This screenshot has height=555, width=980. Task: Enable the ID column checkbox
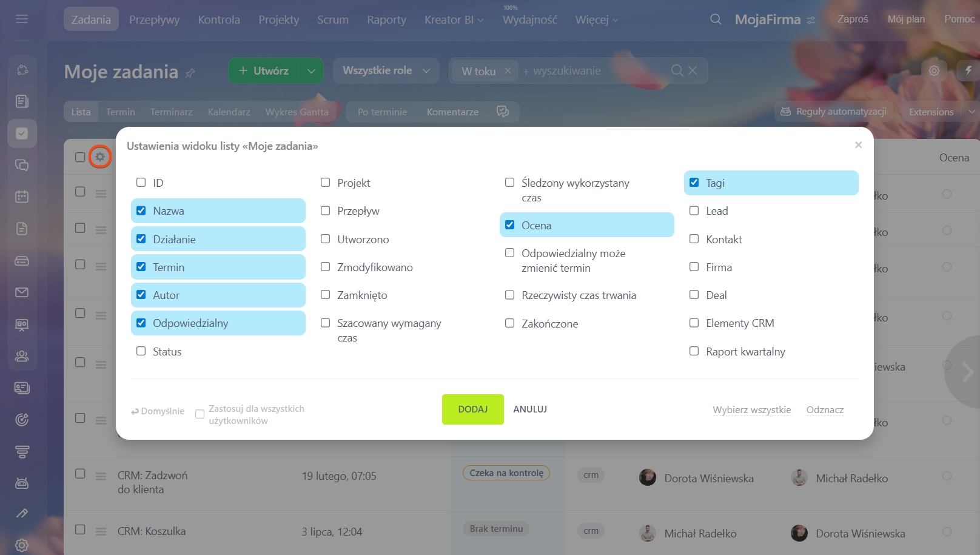click(x=141, y=183)
